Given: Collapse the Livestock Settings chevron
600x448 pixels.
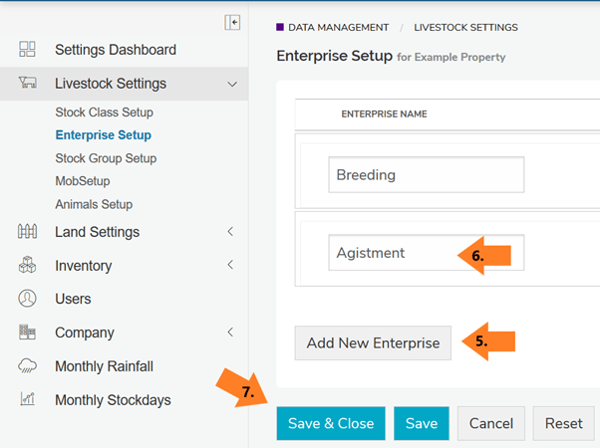Looking at the screenshot, I should tap(231, 84).
